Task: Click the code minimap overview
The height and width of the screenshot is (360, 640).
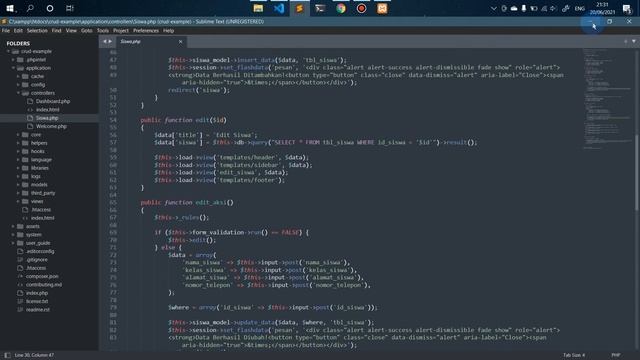Action: [x=607, y=98]
